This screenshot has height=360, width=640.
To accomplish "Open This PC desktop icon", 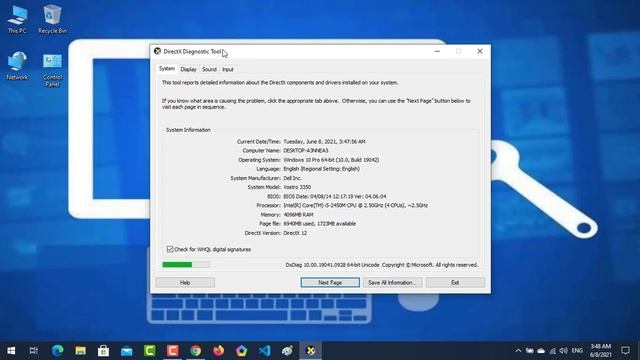I will [17, 19].
